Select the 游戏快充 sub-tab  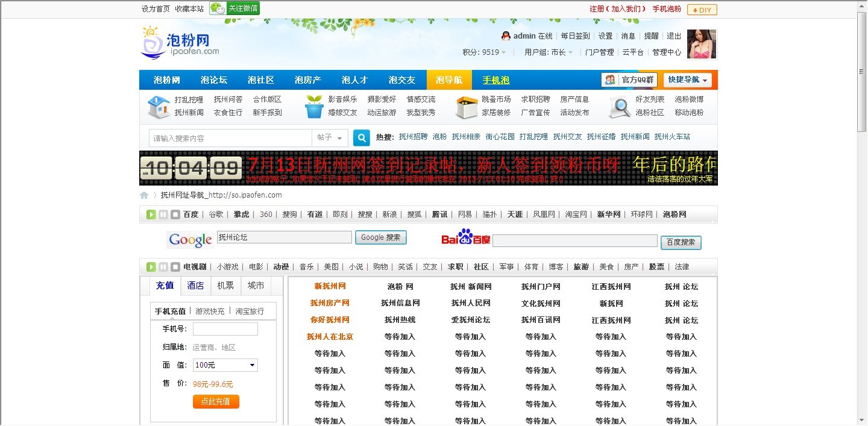pos(210,311)
